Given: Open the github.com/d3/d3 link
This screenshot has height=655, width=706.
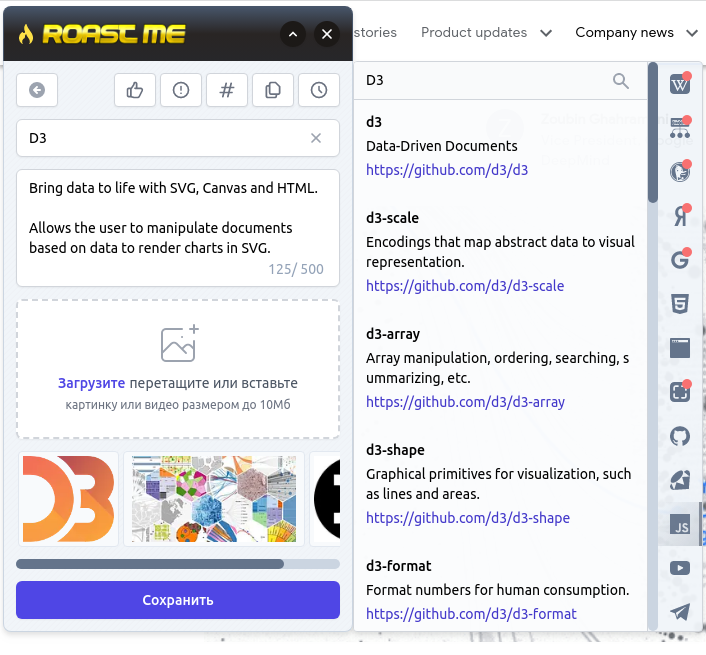Looking at the screenshot, I should pyautogui.click(x=447, y=170).
